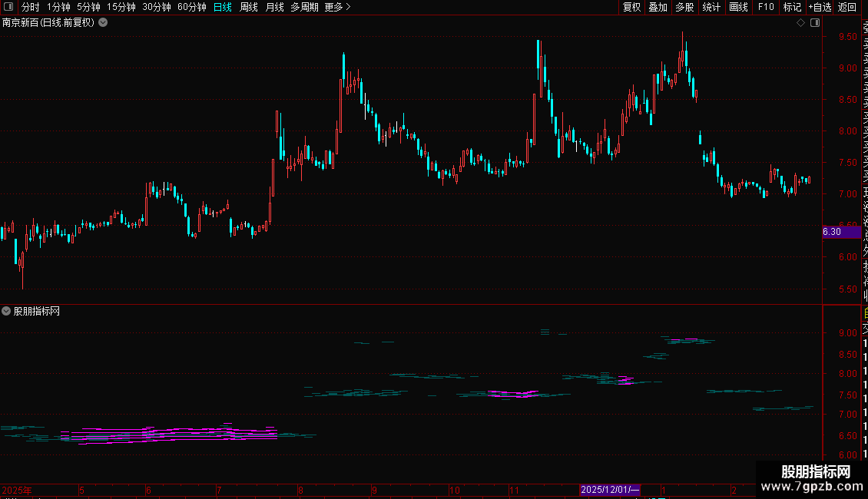This screenshot has height=499, width=868.
Task: Select the 15分钟 period
Action: point(121,7)
